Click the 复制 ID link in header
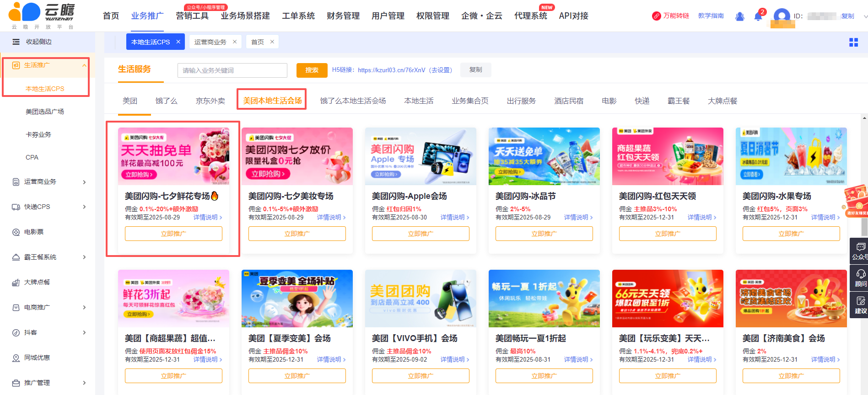This screenshot has width=868, height=395. (x=848, y=16)
